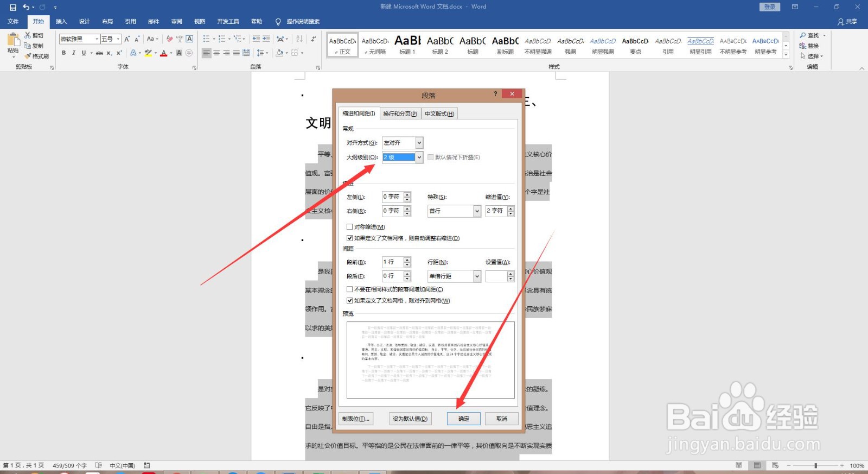Viewport: 868px width, 474px height.
Task: Click the clear formatting eraser icon
Action: (170, 39)
